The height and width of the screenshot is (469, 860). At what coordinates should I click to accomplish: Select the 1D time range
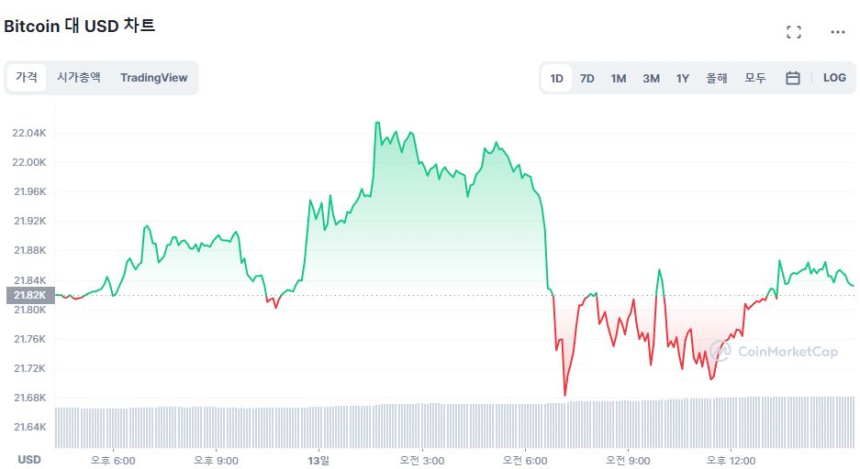point(557,78)
